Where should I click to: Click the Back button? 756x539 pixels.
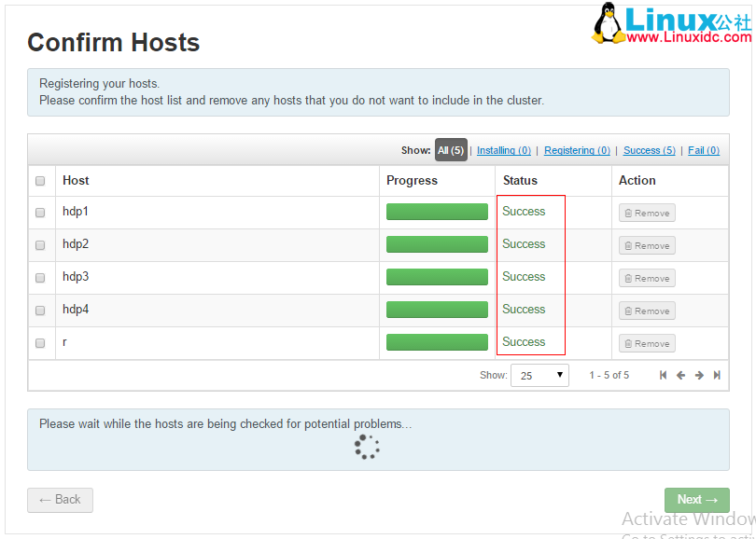pyautogui.click(x=60, y=500)
